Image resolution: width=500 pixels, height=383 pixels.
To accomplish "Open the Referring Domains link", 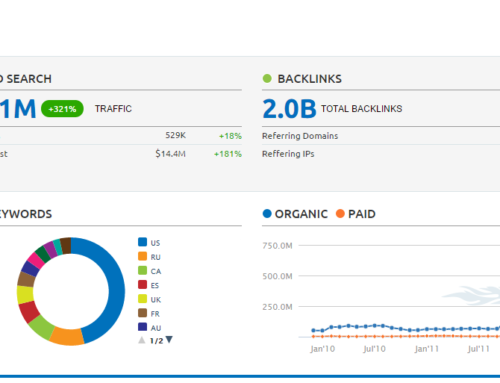I will (300, 136).
